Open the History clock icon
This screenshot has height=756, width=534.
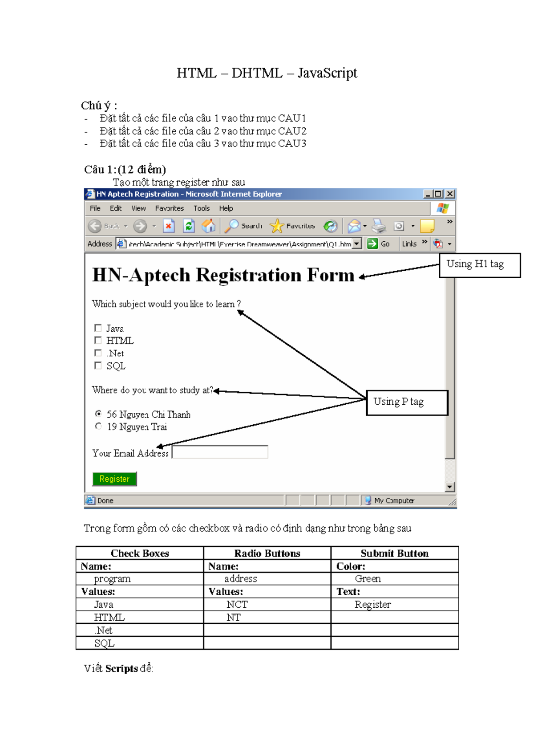pyautogui.click(x=330, y=226)
